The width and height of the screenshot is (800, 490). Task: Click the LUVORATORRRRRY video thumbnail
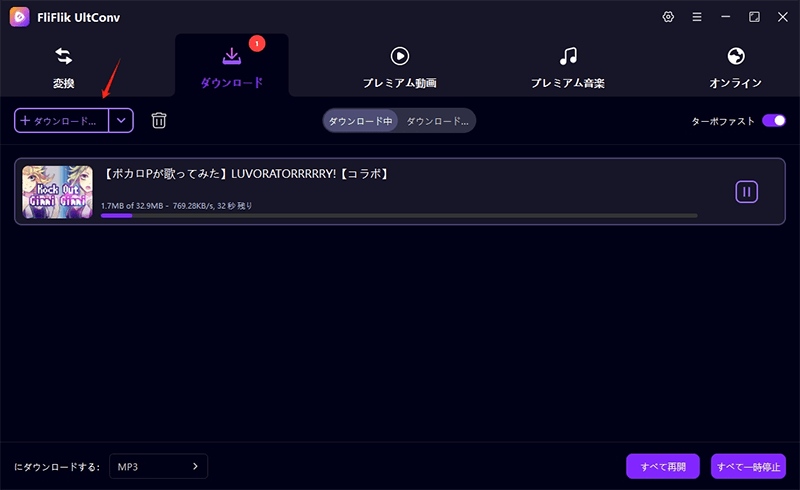[x=58, y=192]
